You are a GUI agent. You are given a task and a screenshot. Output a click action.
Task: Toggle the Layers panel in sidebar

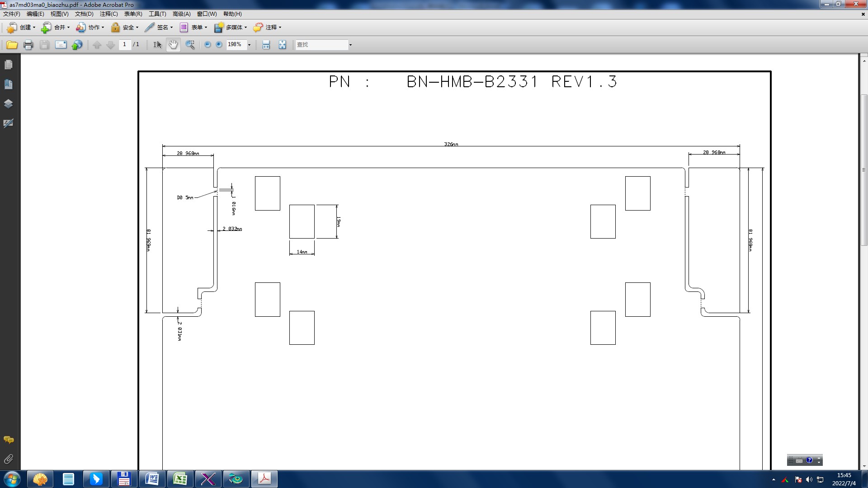tap(8, 104)
